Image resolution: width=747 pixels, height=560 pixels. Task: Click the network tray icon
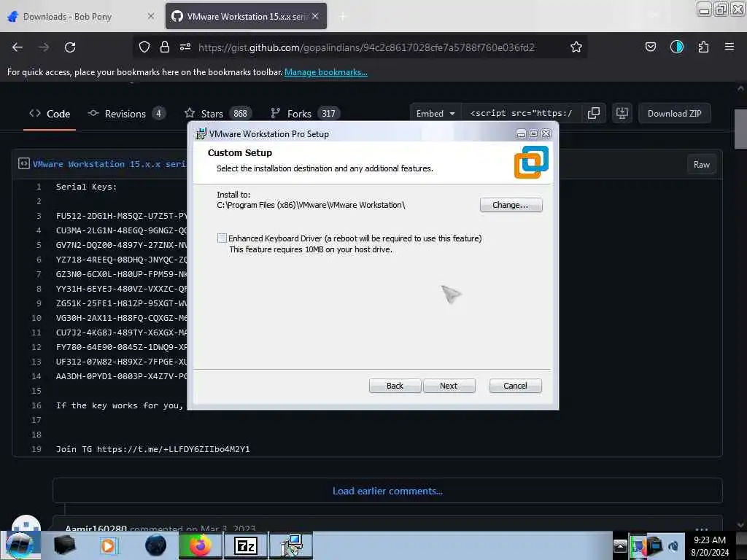pos(655,545)
